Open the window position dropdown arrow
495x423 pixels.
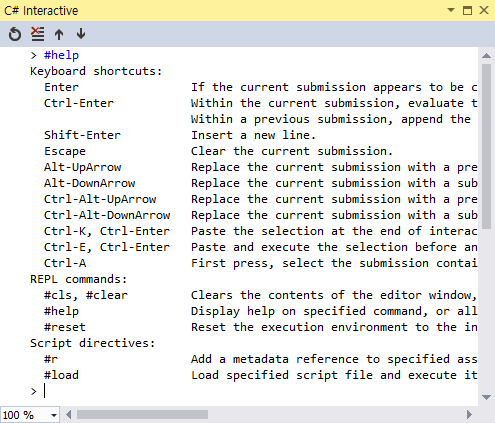point(451,10)
